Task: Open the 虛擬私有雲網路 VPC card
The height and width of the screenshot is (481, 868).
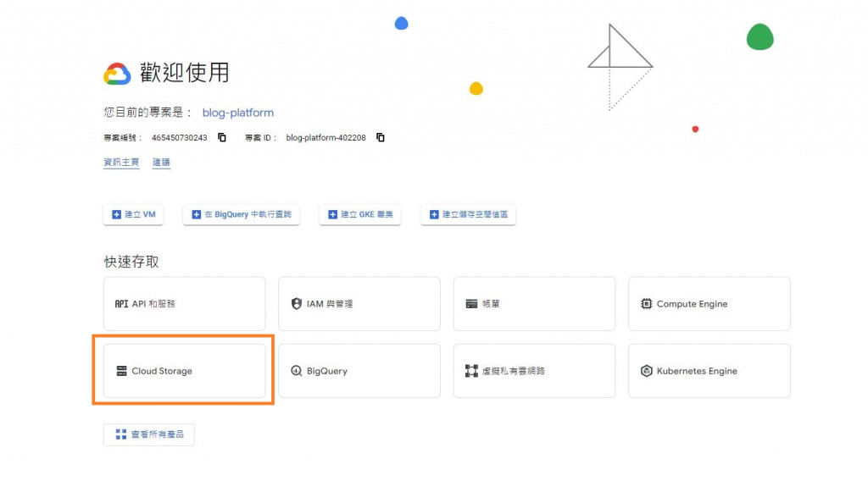Action: point(534,371)
